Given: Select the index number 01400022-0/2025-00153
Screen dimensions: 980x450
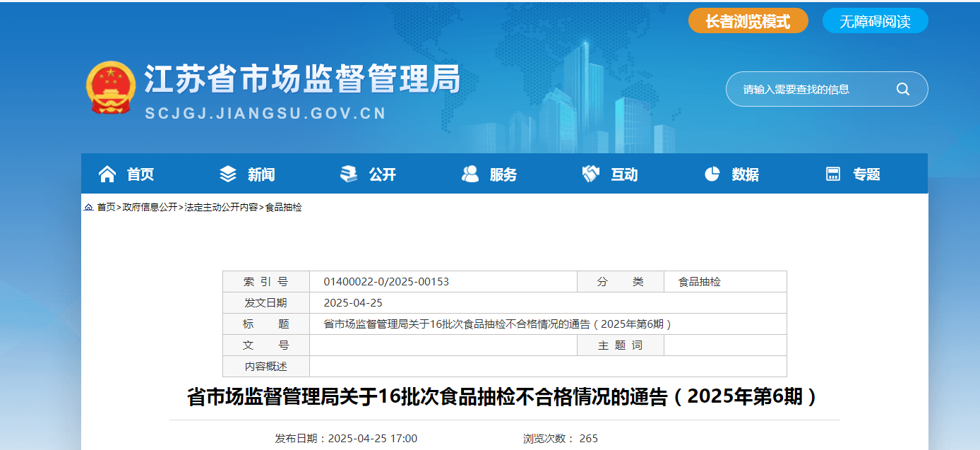Looking at the screenshot, I should (386, 282).
